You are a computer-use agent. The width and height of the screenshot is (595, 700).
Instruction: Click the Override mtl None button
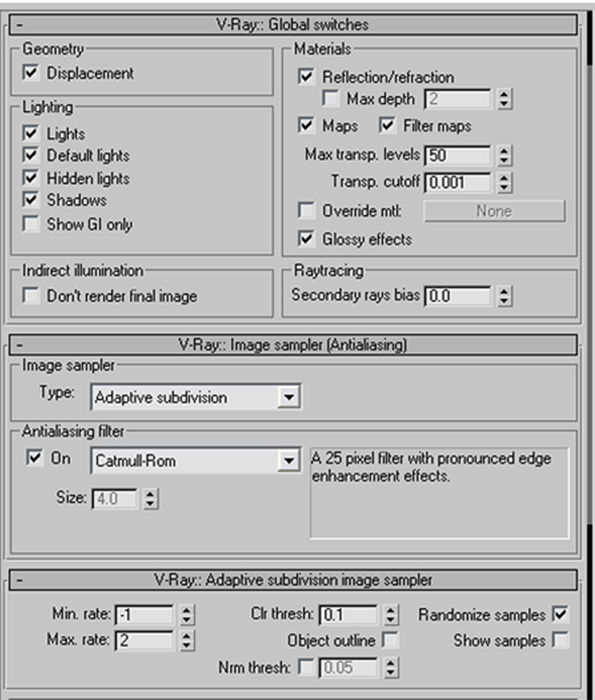click(494, 211)
